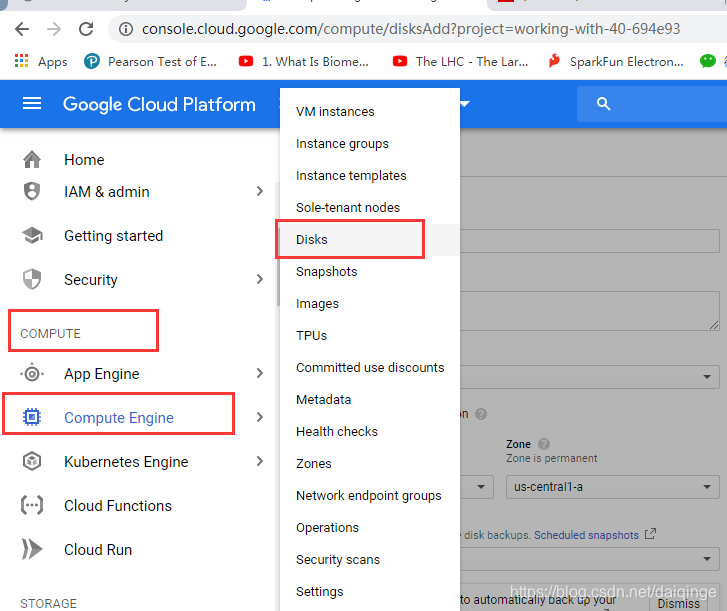
Task: Click the App Engine icon
Action: pyautogui.click(x=32, y=373)
